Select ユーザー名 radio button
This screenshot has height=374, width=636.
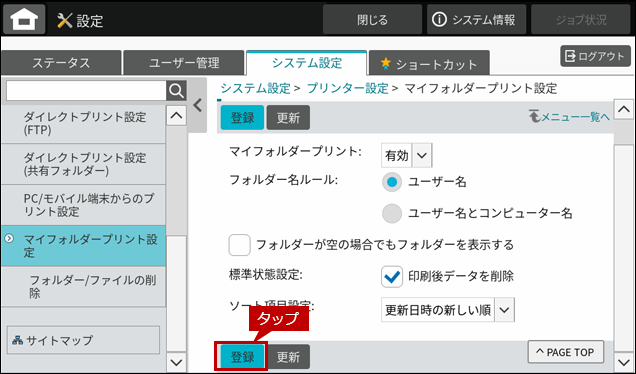point(392,182)
